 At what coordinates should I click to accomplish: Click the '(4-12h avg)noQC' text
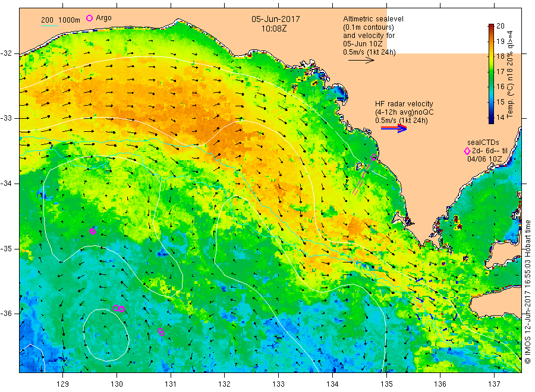tap(404, 112)
